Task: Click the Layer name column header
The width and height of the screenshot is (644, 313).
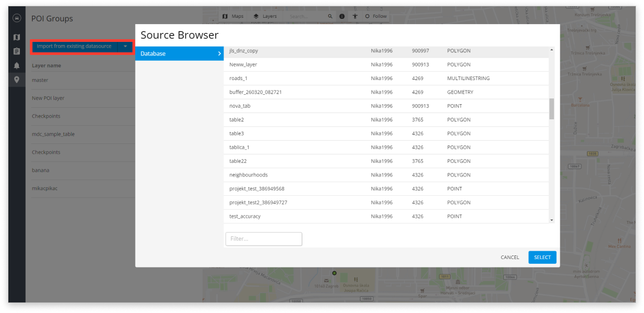Action: pyautogui.click(x=46, y=65)
